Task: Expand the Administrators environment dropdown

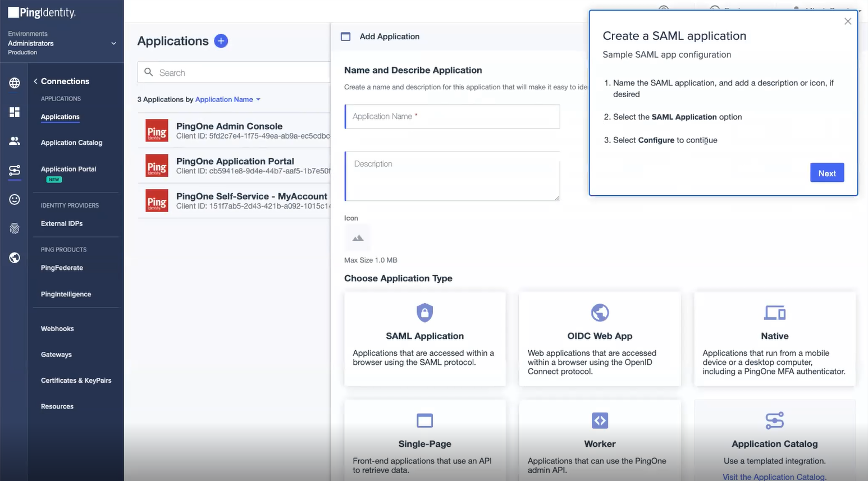Action: click(114, 43)
